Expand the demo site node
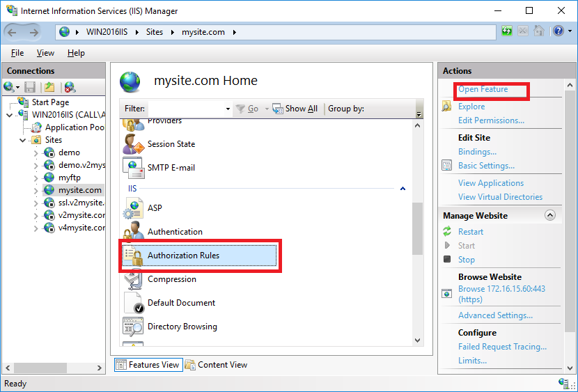 click(x=36, y=152)
